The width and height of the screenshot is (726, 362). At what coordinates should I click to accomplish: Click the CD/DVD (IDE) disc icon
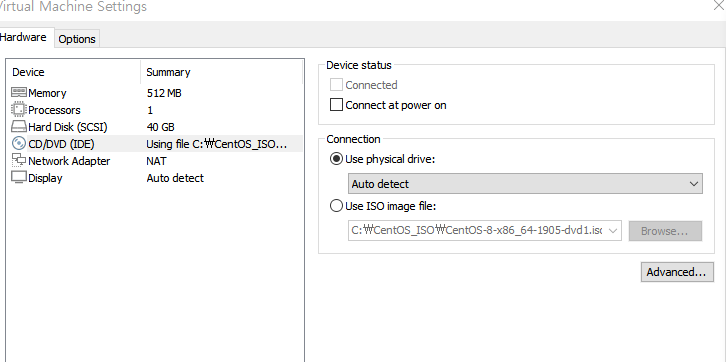coord(19,144)
